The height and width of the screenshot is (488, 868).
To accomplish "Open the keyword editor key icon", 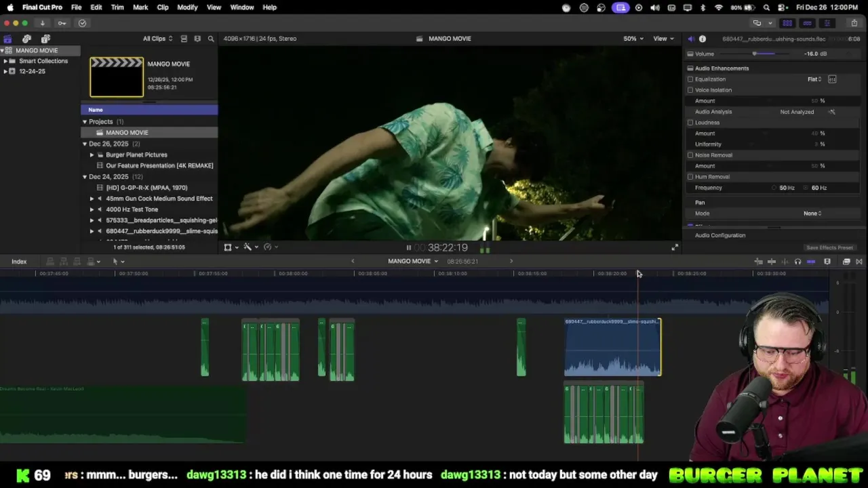I will 62,23.
